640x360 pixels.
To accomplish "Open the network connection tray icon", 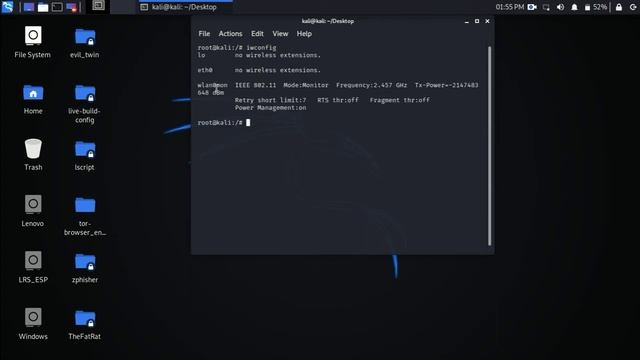I will pos(546,7).
